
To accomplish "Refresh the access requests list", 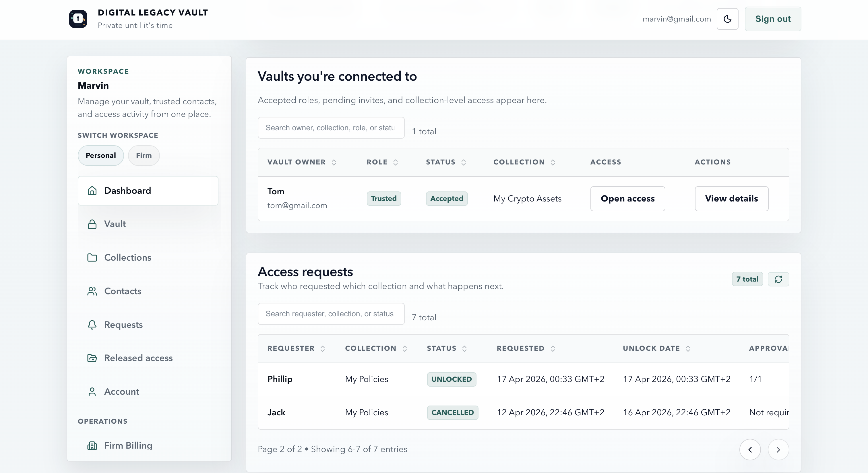I will (x=778, y=279).
